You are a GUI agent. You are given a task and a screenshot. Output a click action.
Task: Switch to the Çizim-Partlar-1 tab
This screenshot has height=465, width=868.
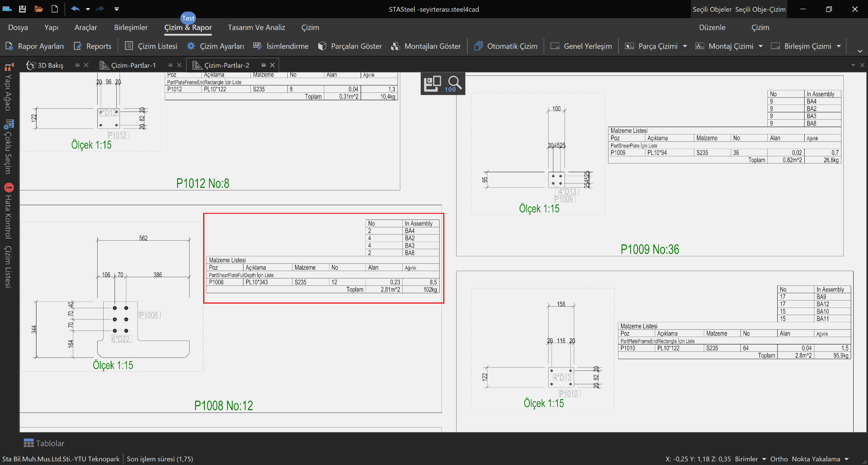coord(133,65)
